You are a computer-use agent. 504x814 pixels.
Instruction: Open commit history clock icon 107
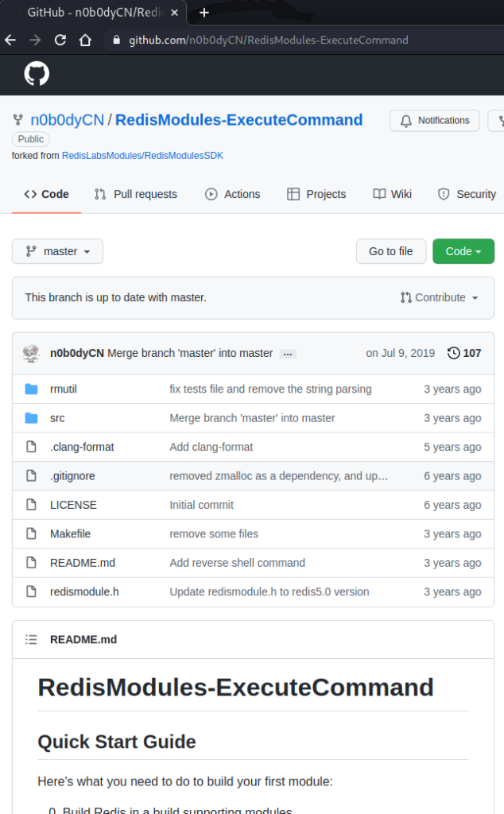click(464, 353)
